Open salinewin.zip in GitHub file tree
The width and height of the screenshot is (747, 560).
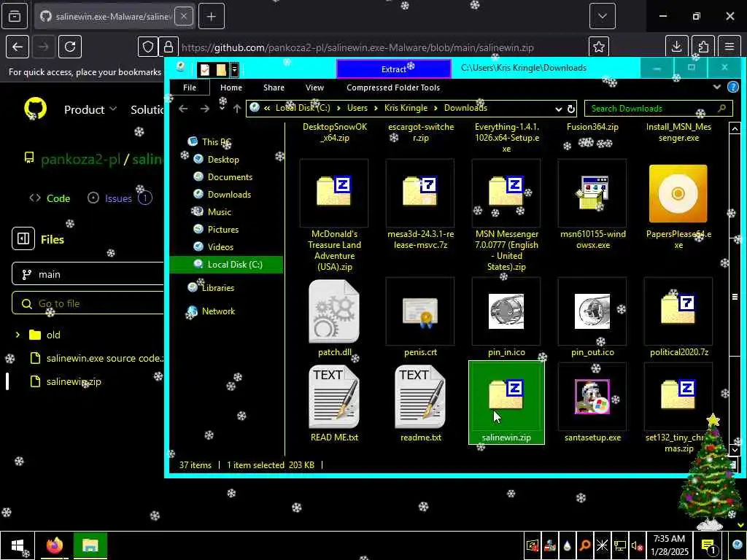74,381
